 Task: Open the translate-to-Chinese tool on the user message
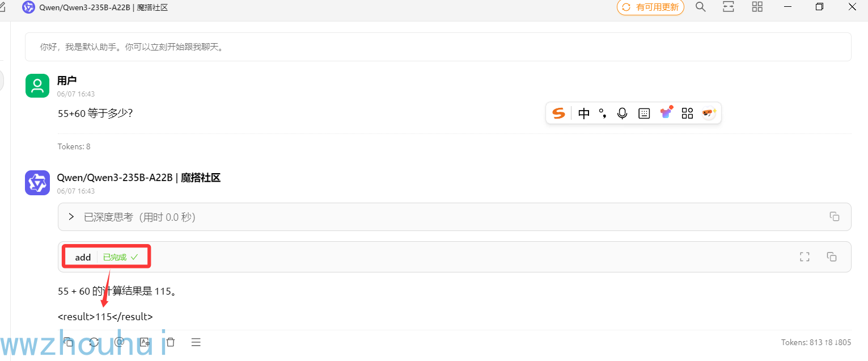coord(583,113)
